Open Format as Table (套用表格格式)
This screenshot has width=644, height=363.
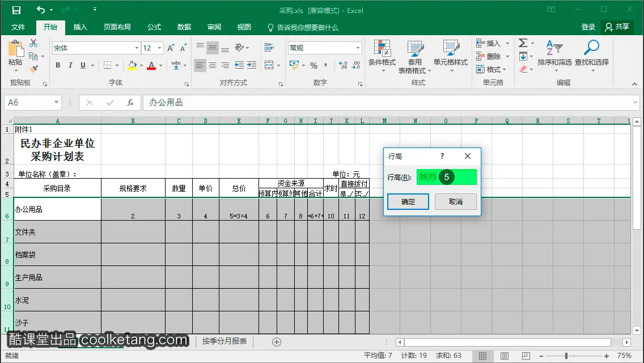coord(414,56)
